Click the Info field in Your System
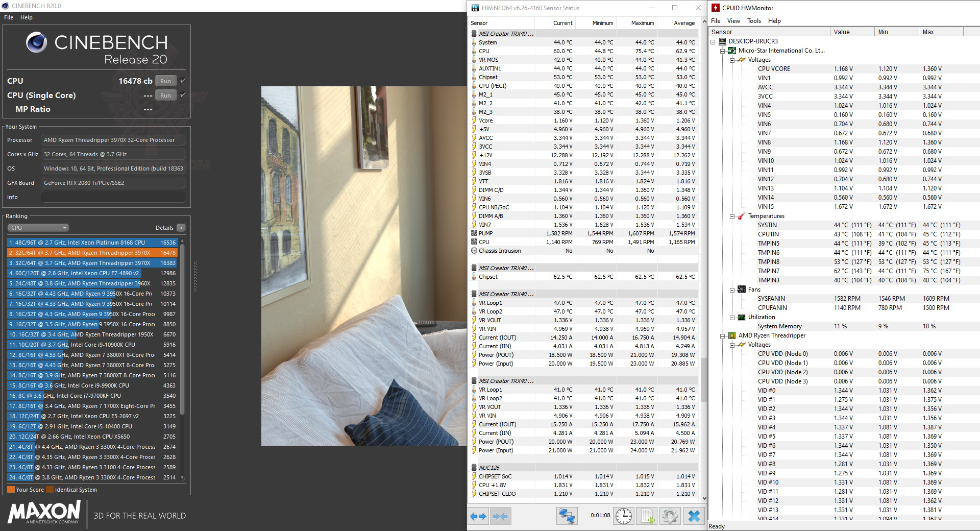The width and height of the screenshot is (980, 531). 113,197
